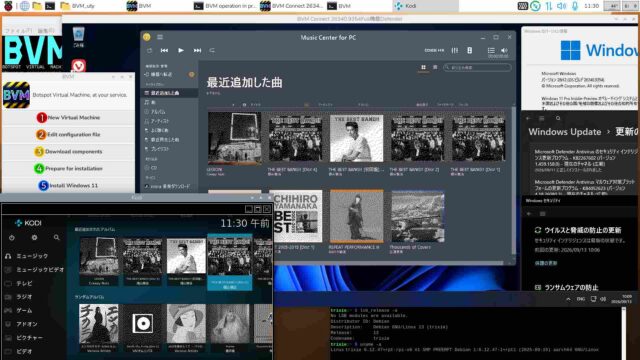Screen dimensions: 640x360
Task: Switch to Kodi taskbar entry
Action: 426,6
